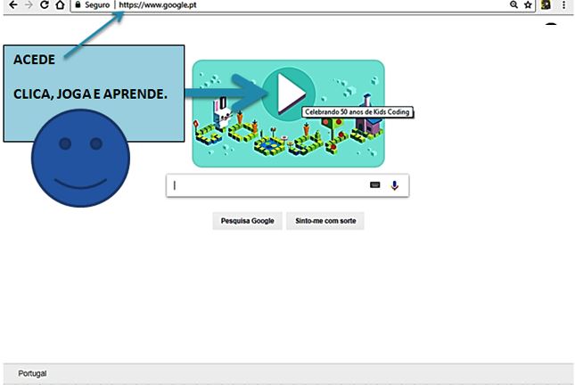The height and width of the screenshot is (392, 575).
Task: Open the on-screen keyboard icon in search box
Action: [374, 185]
